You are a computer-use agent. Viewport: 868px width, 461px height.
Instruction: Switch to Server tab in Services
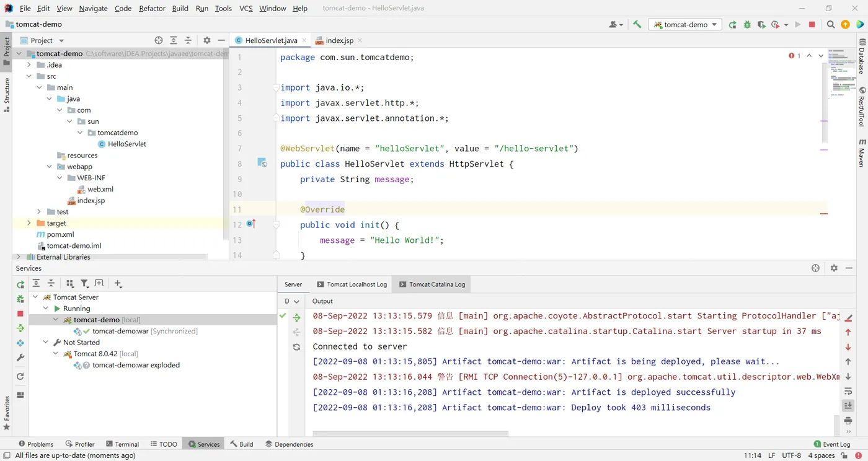[293, 284]
